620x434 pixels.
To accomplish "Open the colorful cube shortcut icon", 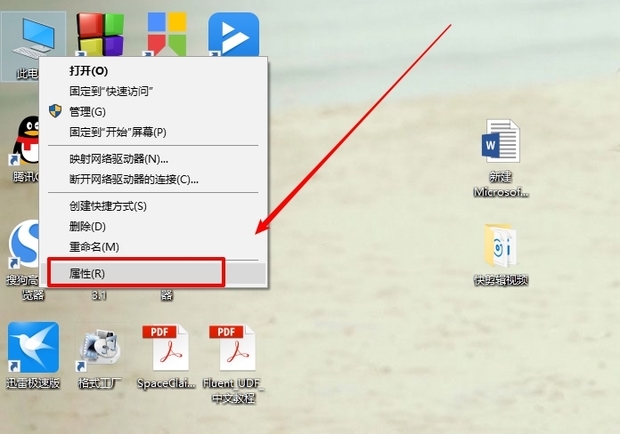I will coord(100,34).
